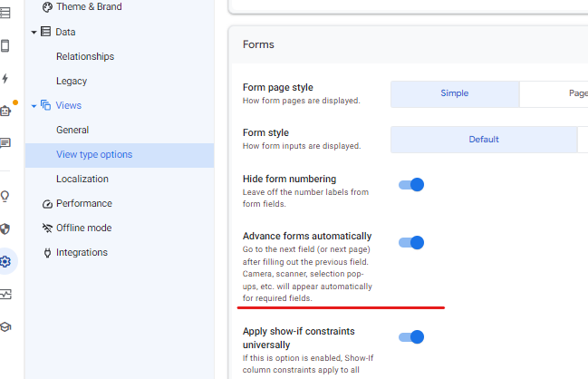
Task: Open General under Views
Action: pos(72,130)
